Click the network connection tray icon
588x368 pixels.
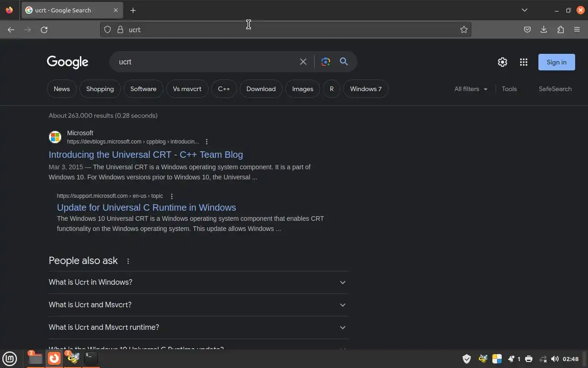[x=543, y=359]
